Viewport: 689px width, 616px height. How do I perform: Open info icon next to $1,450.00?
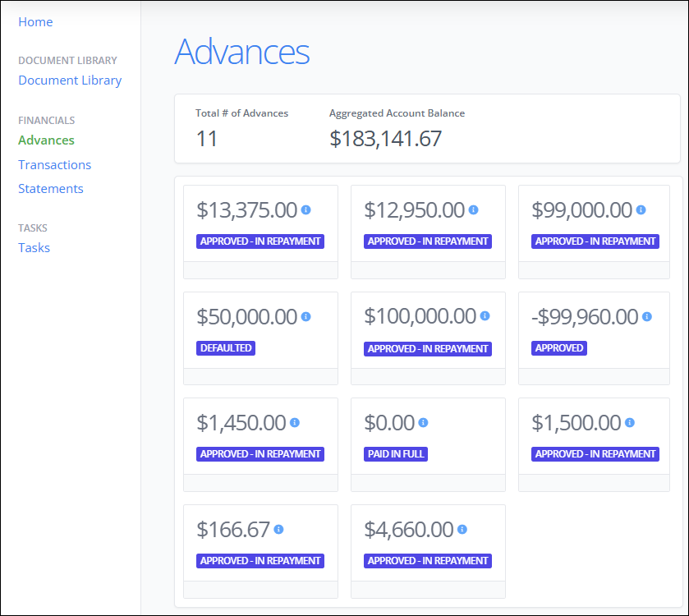click(x=294, y=423)
